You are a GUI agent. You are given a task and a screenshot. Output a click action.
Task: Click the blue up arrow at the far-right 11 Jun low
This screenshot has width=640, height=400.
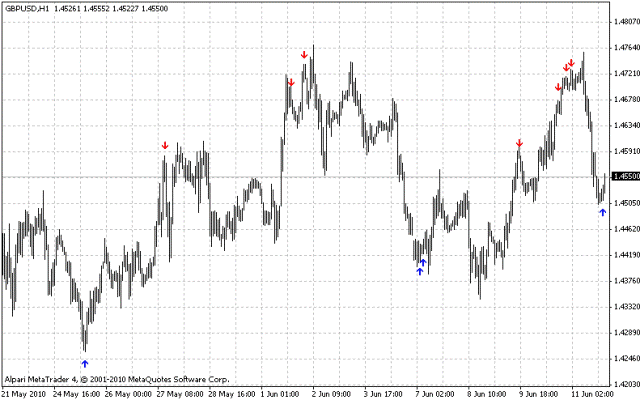tap(602, 211)
